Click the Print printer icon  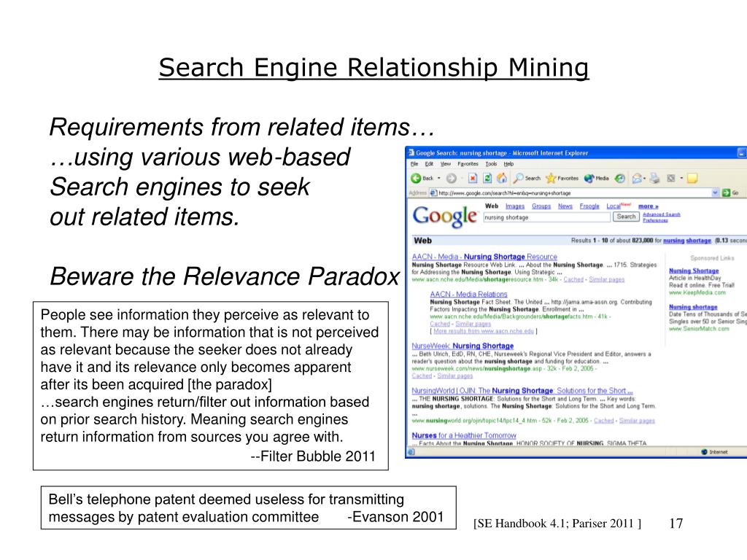pos(655,178)
